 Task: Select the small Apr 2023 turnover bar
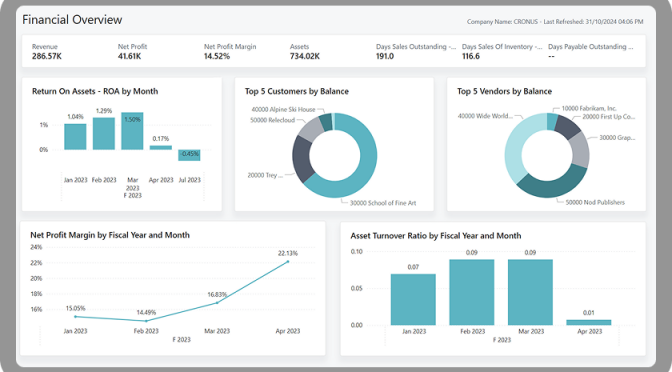tap(588, 322)
